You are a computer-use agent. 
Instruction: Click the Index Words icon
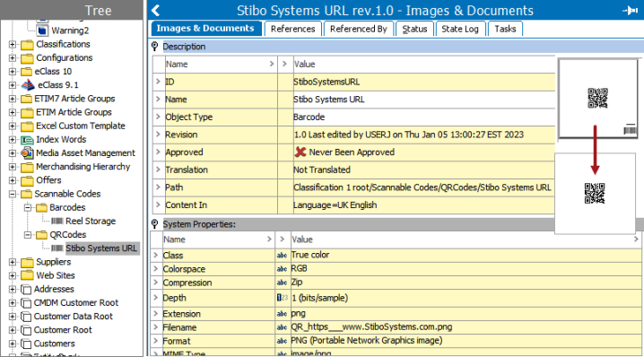(x=27, y=140)
